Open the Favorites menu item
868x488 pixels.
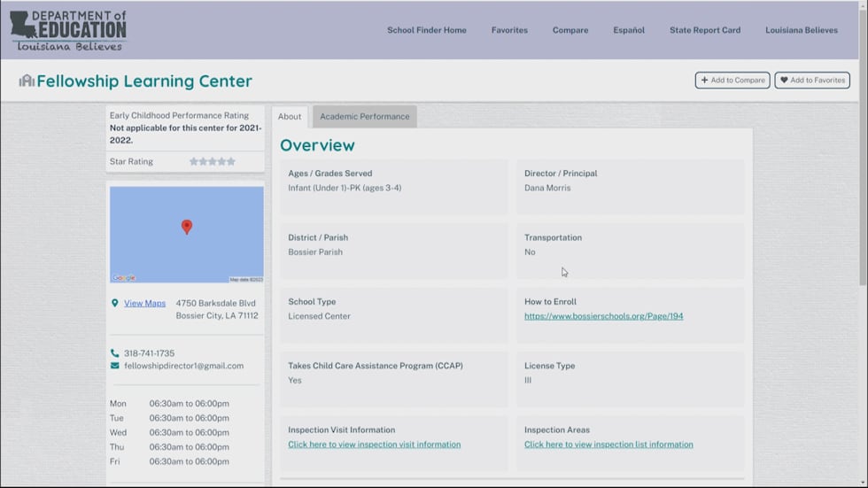(509, 30)
